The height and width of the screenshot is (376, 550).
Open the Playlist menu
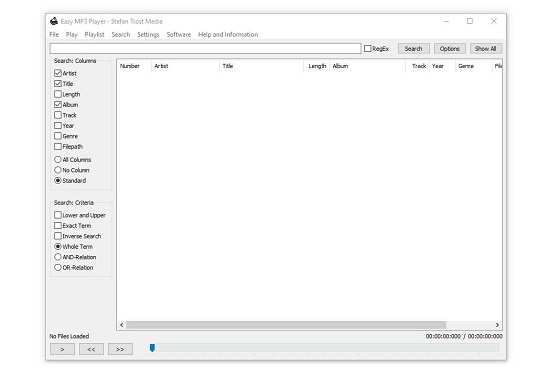[x=94, y=34]
